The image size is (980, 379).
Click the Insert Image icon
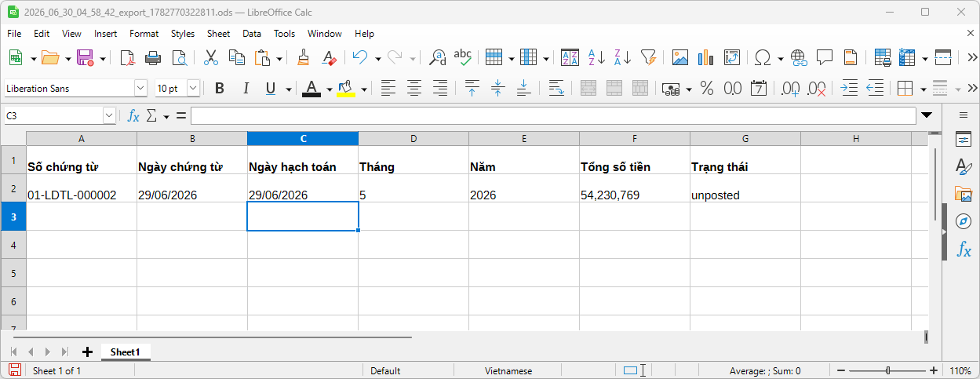pyautogui.click(x=679, y=57)
